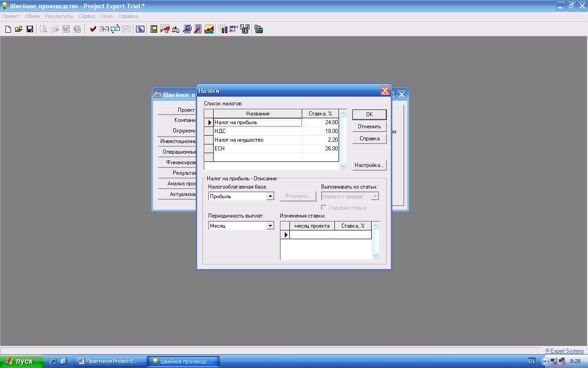Viewport: 588px width, 368px height.
Task: Click the Изменения ставки scrollbar down arrow
Action: (x=375, y=255)
